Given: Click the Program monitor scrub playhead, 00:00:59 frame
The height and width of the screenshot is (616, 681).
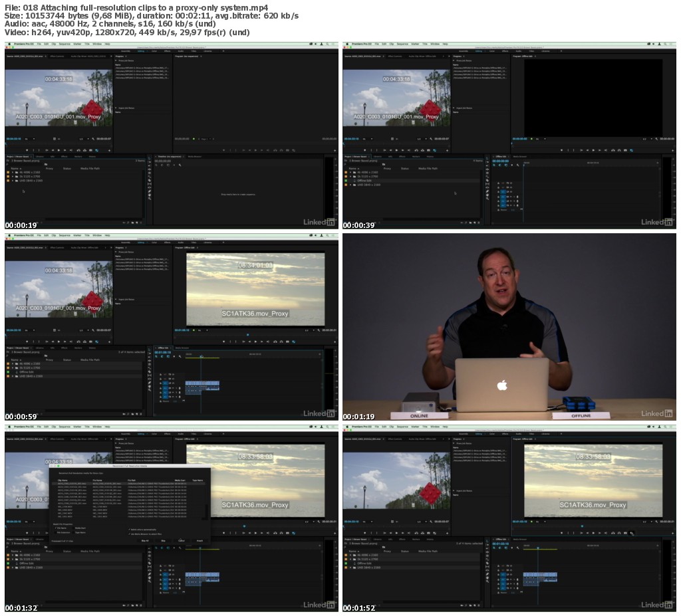Looking at the screenshot, I should pyautogui.click(x=247, y=335).
